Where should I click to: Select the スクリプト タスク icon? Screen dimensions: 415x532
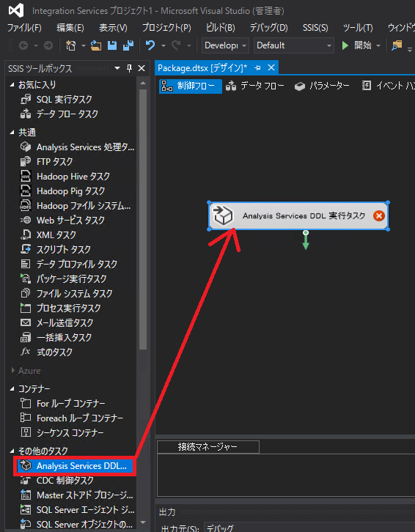click(26, 249)
